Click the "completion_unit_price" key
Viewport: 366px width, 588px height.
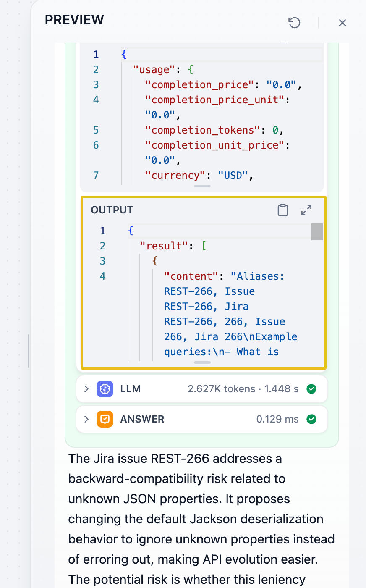(215, 145)
